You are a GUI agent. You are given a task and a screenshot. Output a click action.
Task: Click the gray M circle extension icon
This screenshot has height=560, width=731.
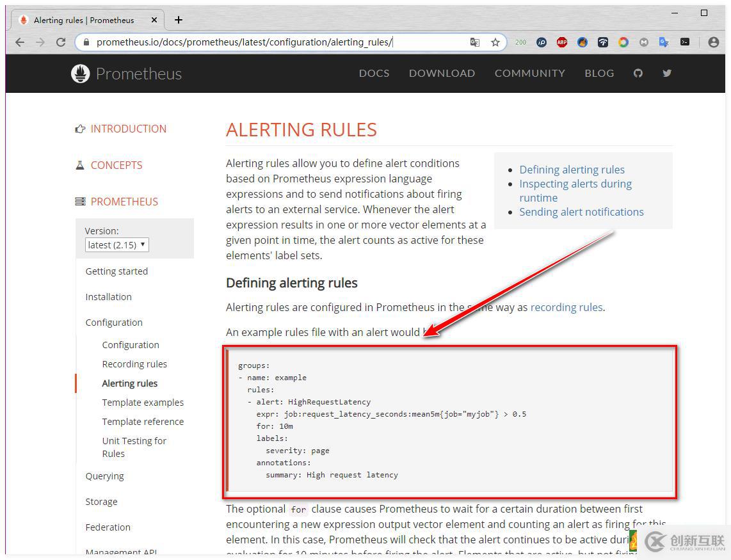(644, 42)
